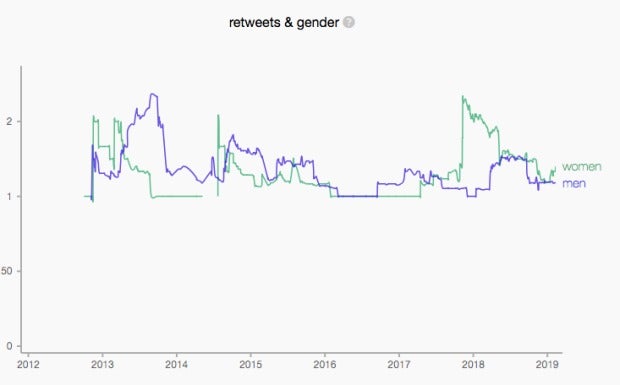Screen dimensions: 620x385
Task: Click the women line peak near 2018
Action: point(463,97)
